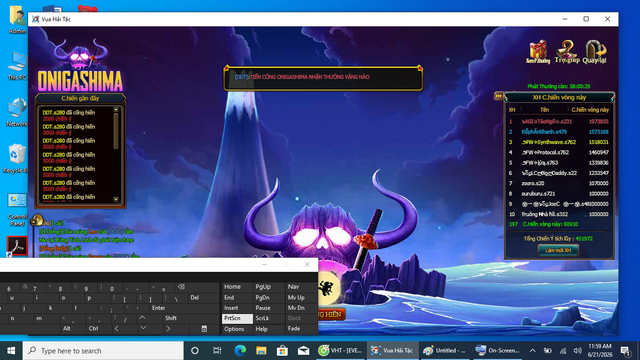Click the down arrow key on on-screen keyboard
Viewport: 640px width, 360px height.
(143, 328)
